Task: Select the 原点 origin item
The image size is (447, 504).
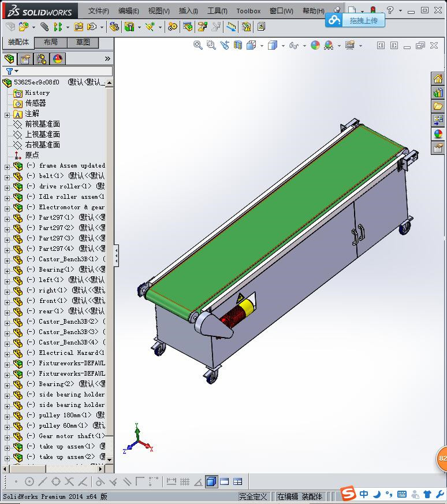Action: coord(32,155)
